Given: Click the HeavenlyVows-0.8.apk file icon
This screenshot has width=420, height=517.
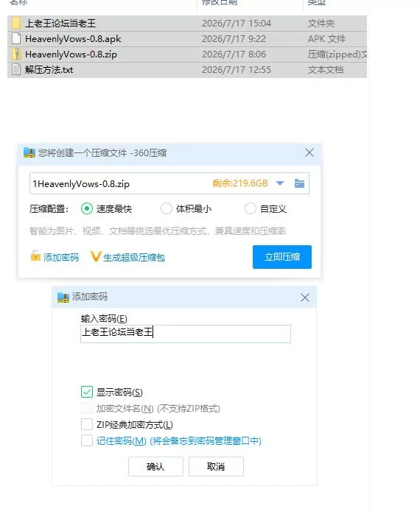Looking at the screenshot, I should tap(16, 38).
